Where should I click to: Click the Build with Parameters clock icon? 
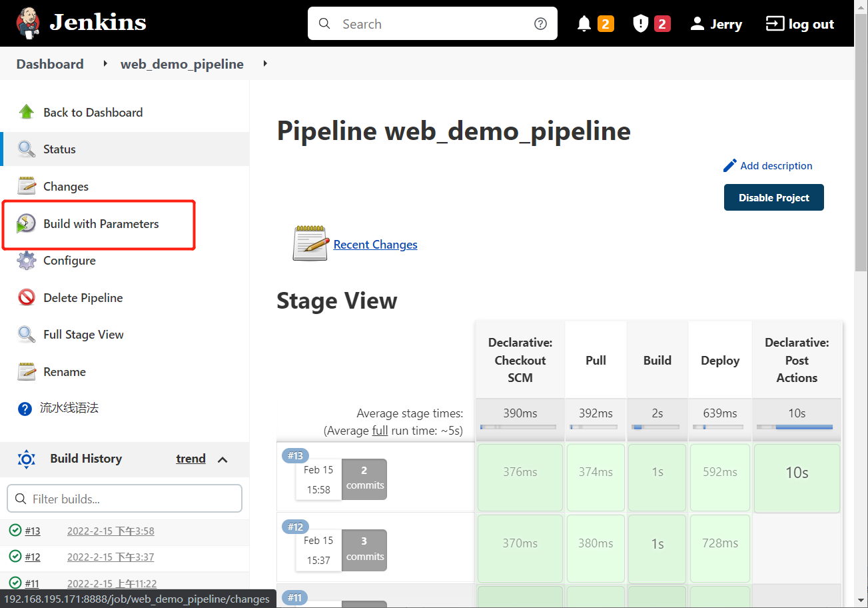(x=26, y=223)
